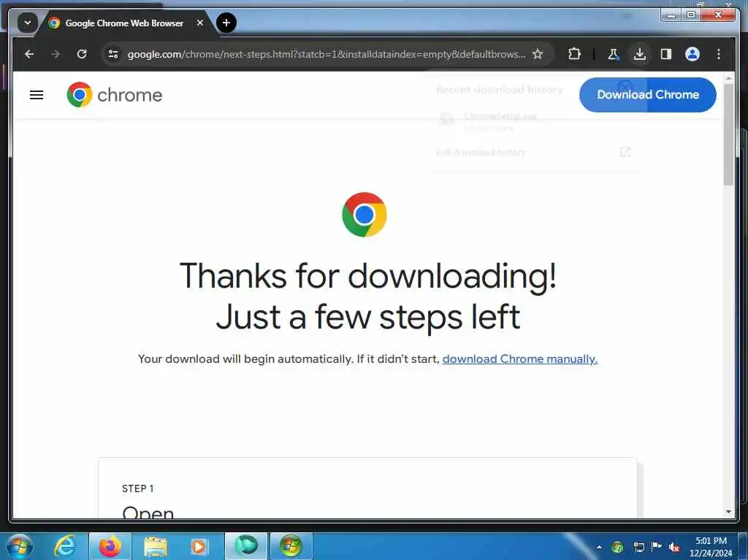Click the Download Chrome button
This screenshot has height=560, width=748.
coord(647,94)
